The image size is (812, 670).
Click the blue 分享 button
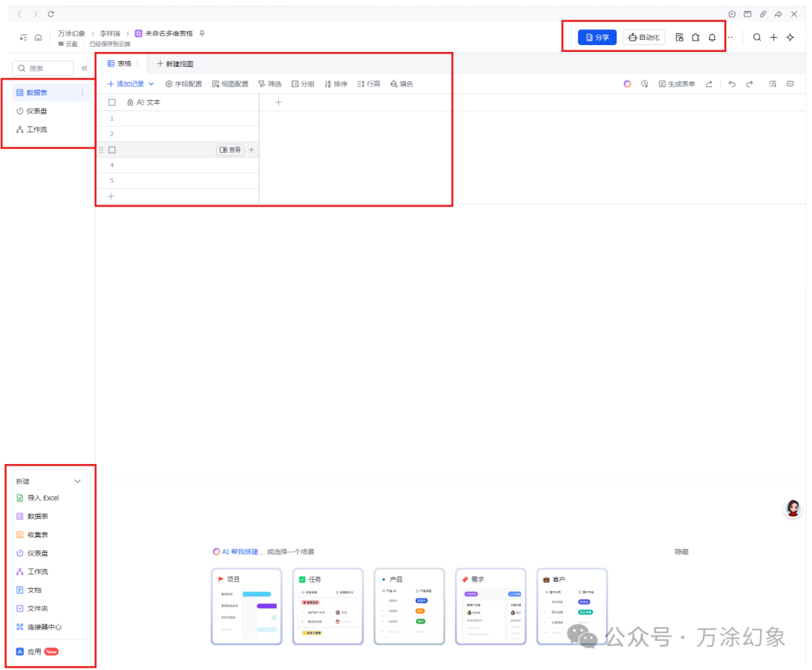(597, 37)
